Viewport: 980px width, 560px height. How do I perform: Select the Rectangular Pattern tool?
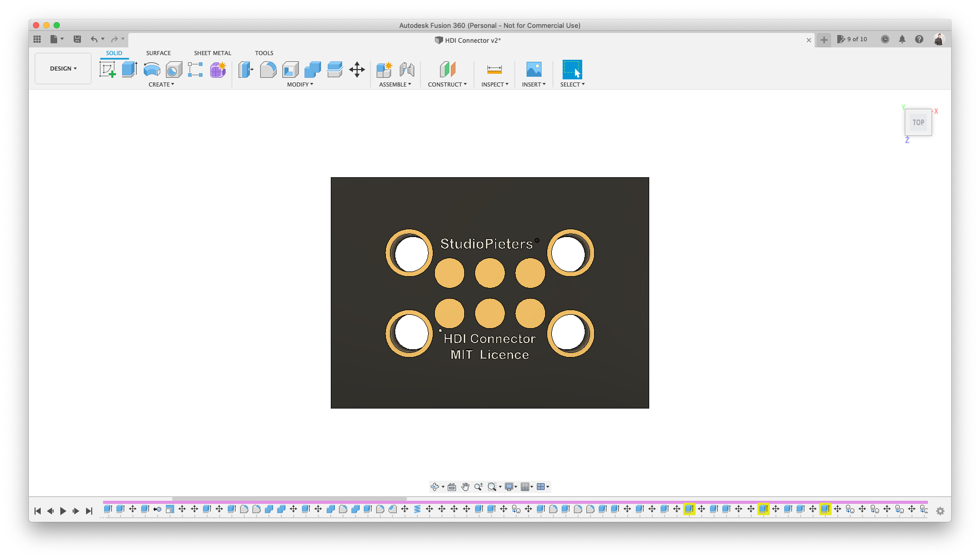[x=195, y=70]
